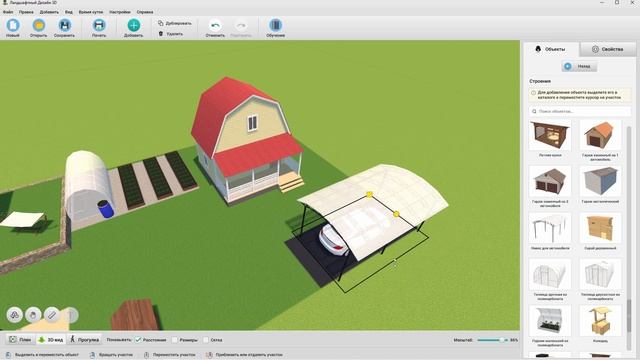Uncheck the Distances (Расстояния) checkbox
This screenshot has height=360, width=640.
[x=138, y=340]
